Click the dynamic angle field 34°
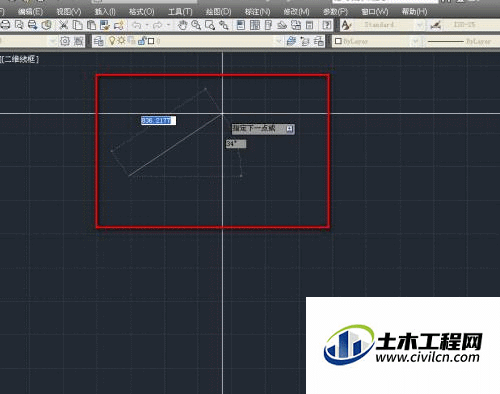500x394 pixels. point(236,144)
